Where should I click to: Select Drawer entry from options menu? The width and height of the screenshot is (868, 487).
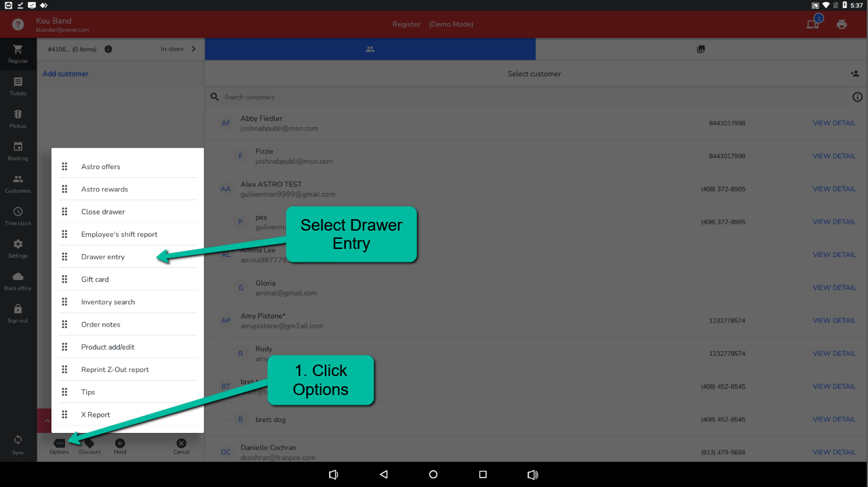click(x=103, y=257)
